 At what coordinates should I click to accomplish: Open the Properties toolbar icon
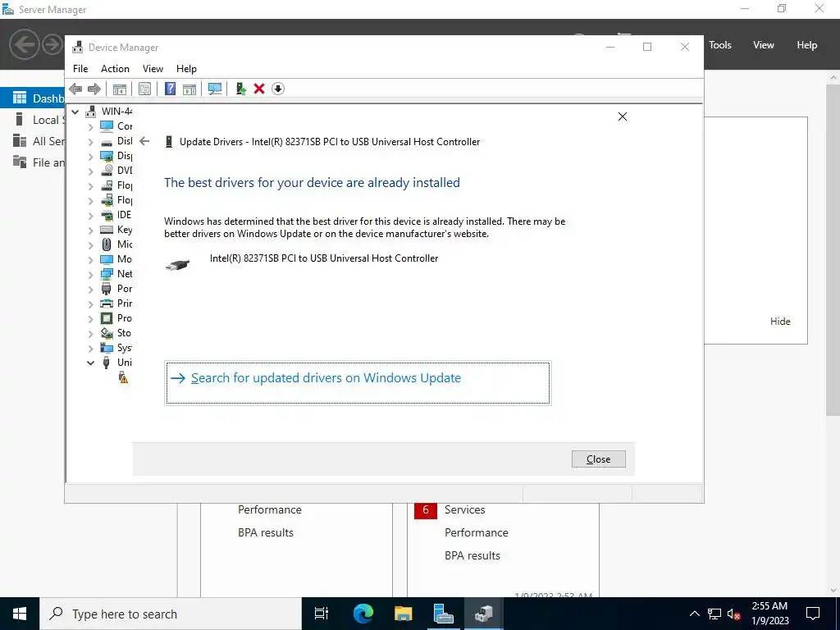click(x=144, y=89)
